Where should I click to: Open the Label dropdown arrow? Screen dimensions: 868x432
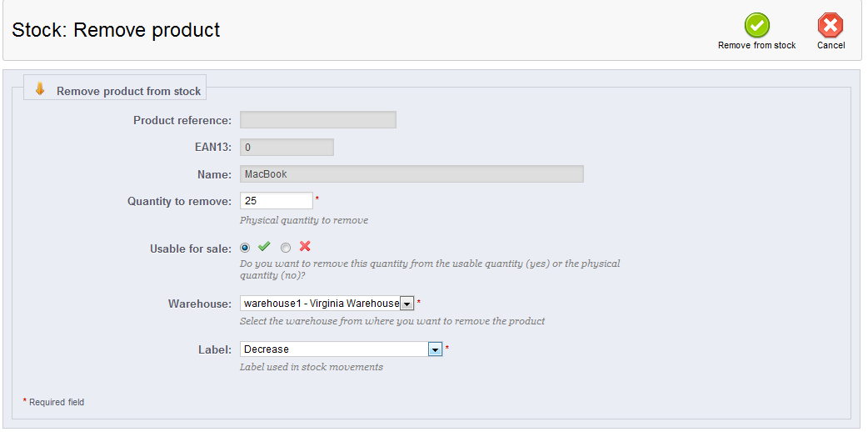pos(435,349)
